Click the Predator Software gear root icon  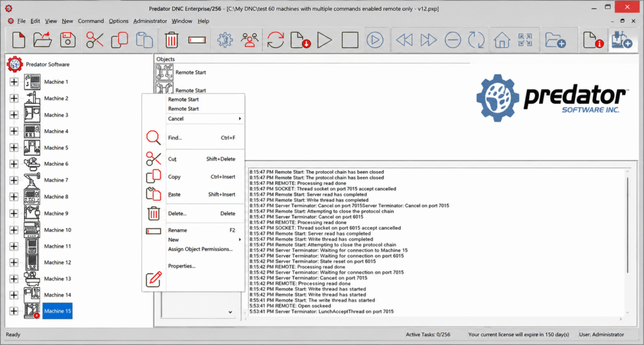point(15,65)
